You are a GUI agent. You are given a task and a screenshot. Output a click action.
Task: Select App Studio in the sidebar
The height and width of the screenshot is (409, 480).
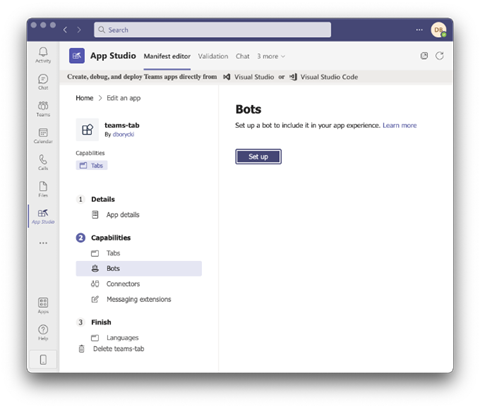coord(43,216)
